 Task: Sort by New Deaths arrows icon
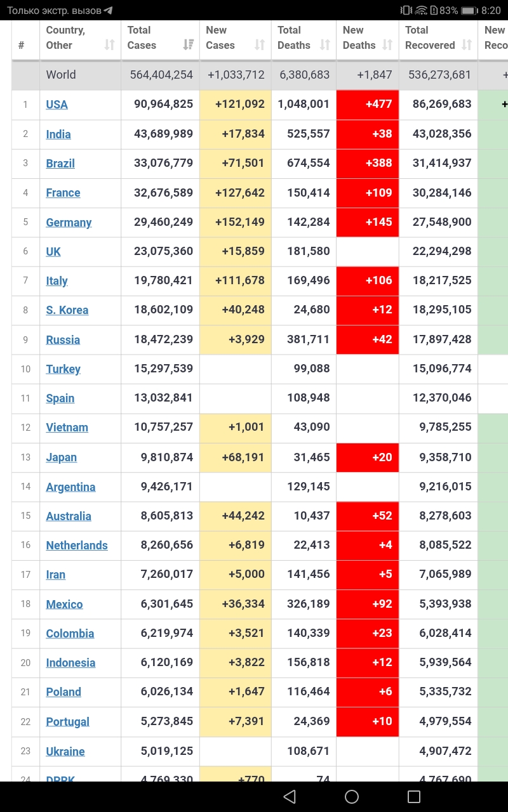387,45
